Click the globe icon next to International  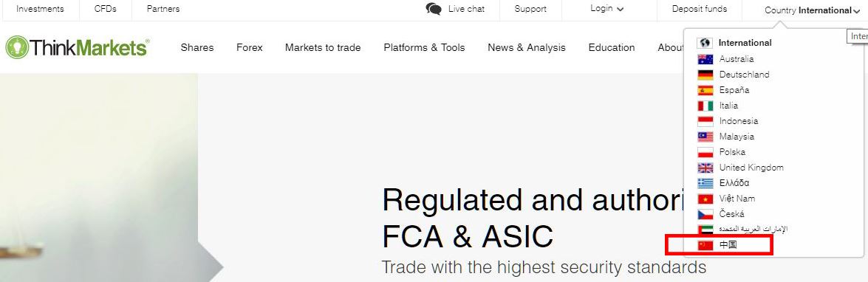(x=705, y=43)
